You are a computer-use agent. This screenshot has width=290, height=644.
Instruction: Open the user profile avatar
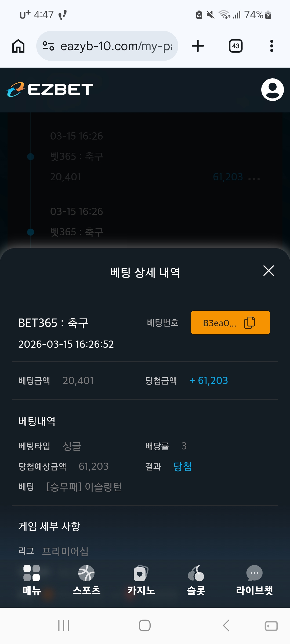[272, 90]
